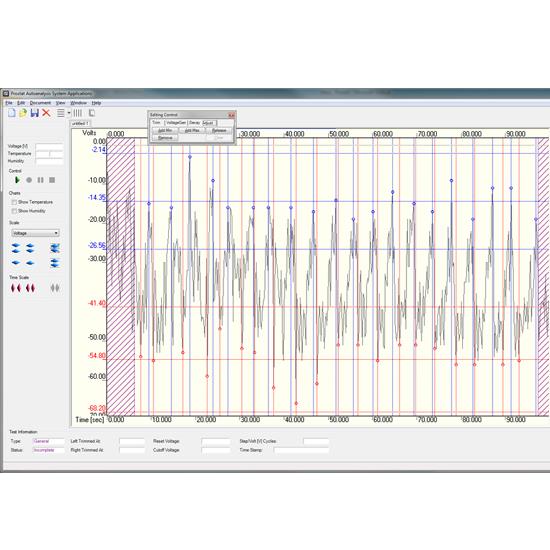The width and height of the screenshot is (550, 550).
Task: Click the Voltage value input field
Action: (x=49, y=146)
